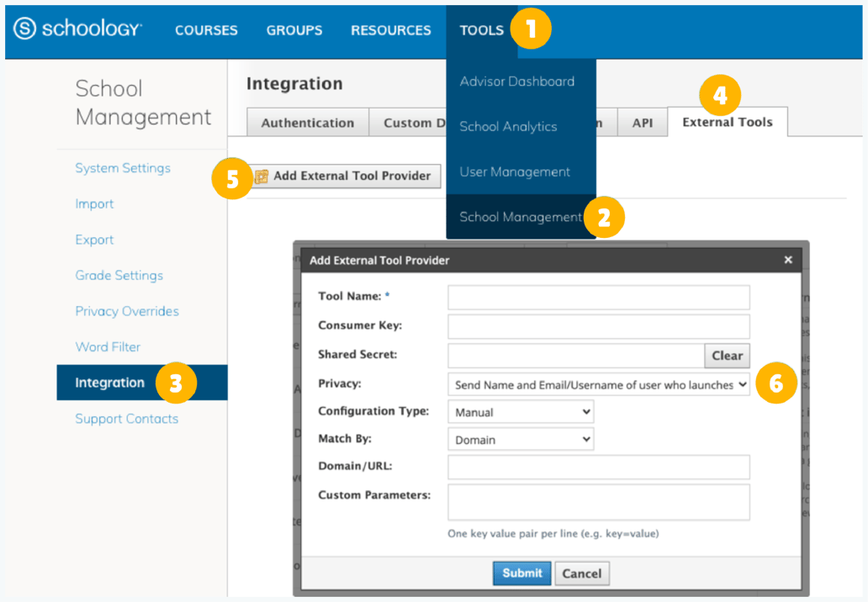Open the TOOLS menu

click(481, 30)
